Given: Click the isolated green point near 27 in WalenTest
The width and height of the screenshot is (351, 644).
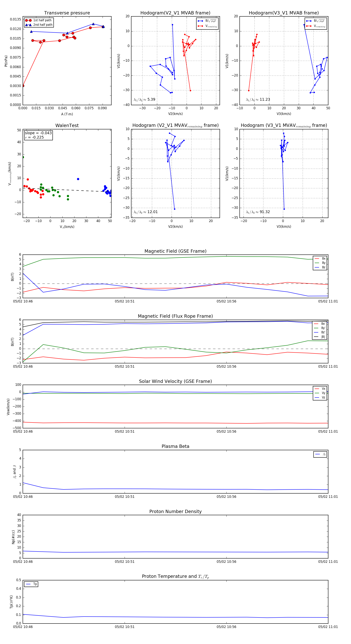Looking at the screenshot, I should pos(23,157).
